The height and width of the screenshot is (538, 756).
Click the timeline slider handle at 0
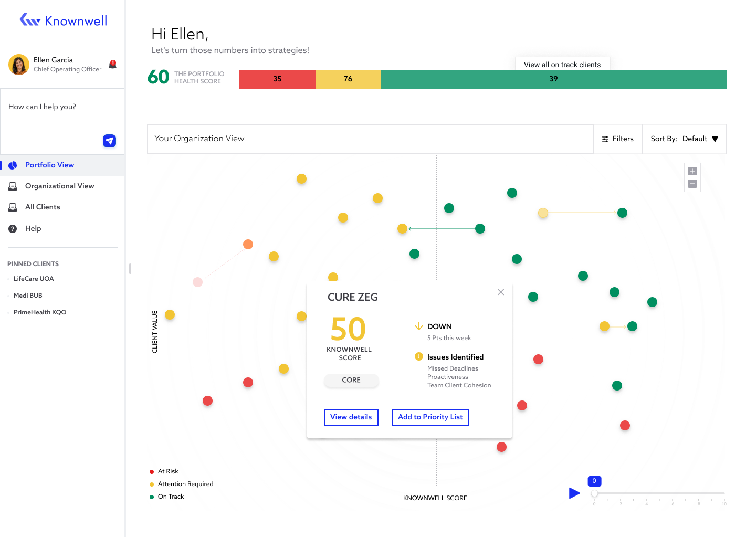[594, 493]
